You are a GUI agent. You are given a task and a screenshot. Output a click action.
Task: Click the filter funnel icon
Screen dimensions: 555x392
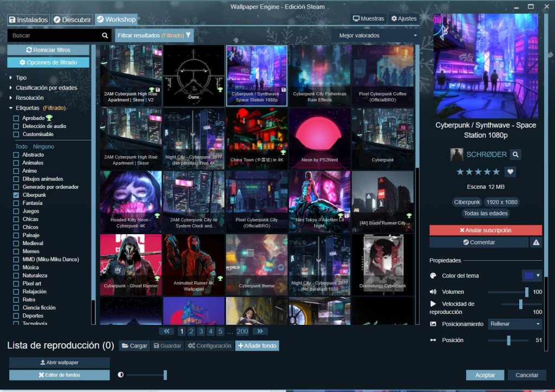pyautogui.click(x=188, y=35)
